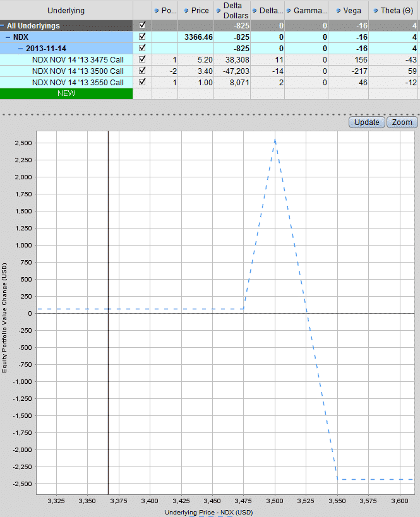Click the vertical current price line on chart
This screenshot has width=420, height=517.
point(108,312)
